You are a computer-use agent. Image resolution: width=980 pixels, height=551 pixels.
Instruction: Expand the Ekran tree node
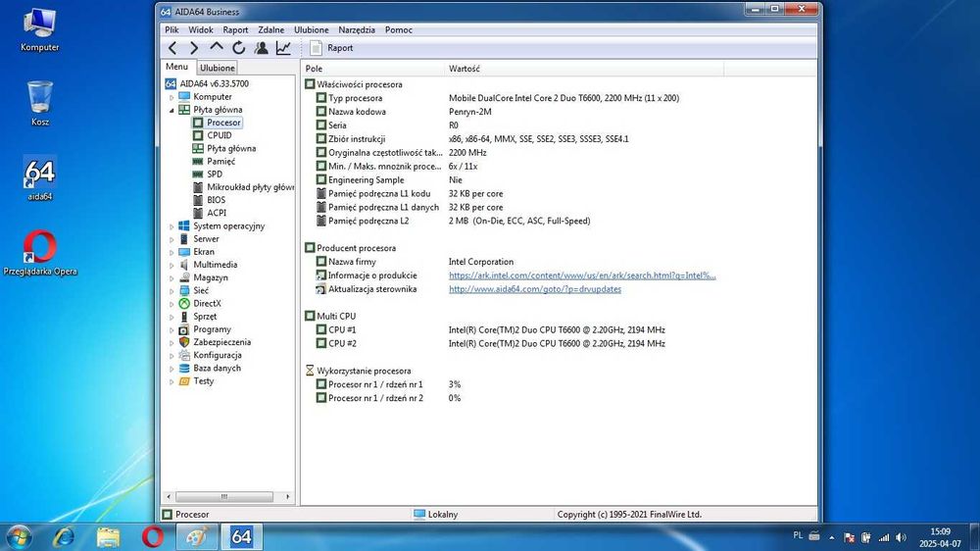(x=171, y=252)
